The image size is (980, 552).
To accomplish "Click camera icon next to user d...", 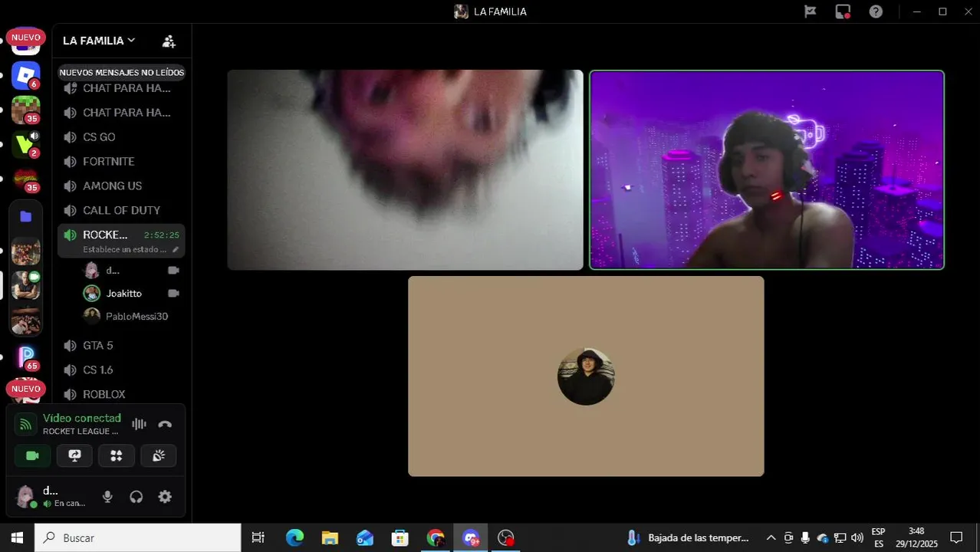I will coord(173,271).
